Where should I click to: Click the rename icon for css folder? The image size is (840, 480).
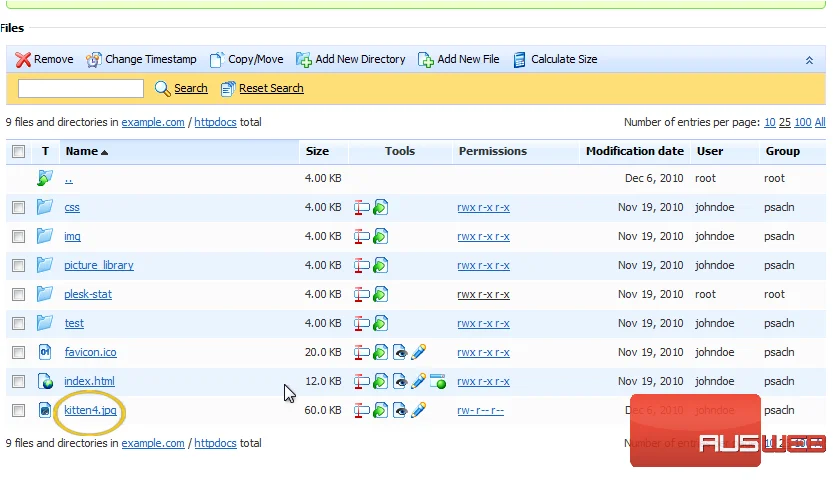pos(362,207)
